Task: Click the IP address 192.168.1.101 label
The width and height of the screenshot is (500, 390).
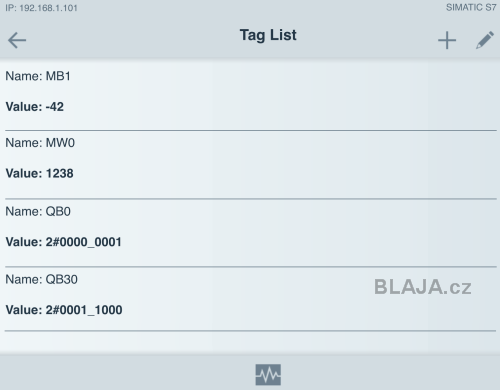Action: [x=41, y=8]
